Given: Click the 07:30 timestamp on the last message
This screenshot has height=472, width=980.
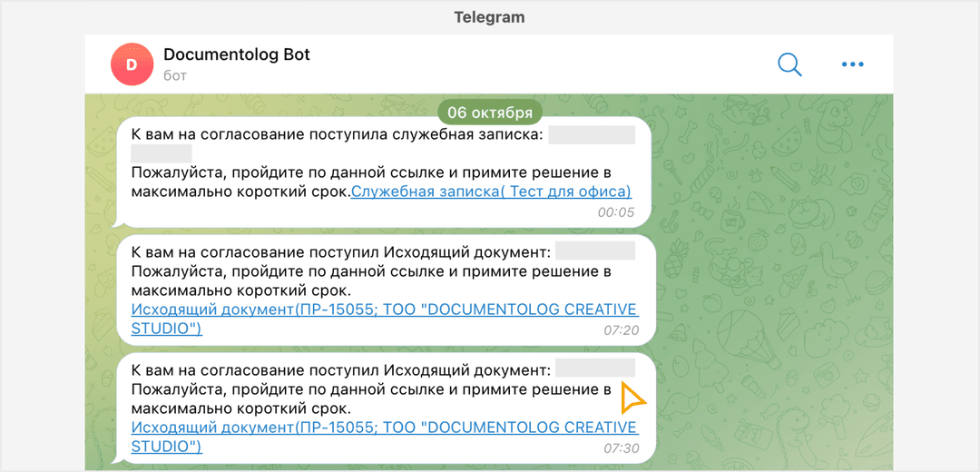Looking at the screenshot, I should (622, 448).
